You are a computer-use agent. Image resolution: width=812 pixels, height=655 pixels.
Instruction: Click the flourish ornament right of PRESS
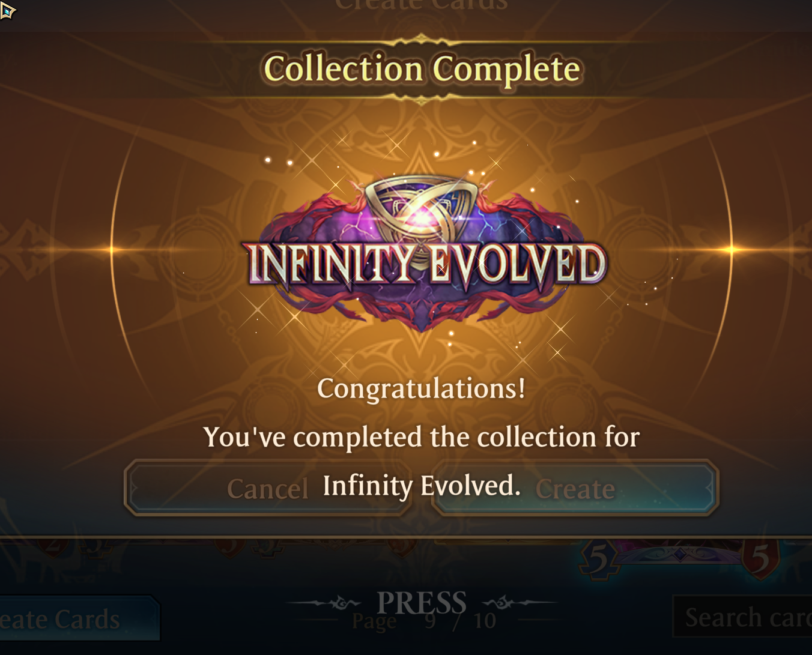[x=519, y=602]
